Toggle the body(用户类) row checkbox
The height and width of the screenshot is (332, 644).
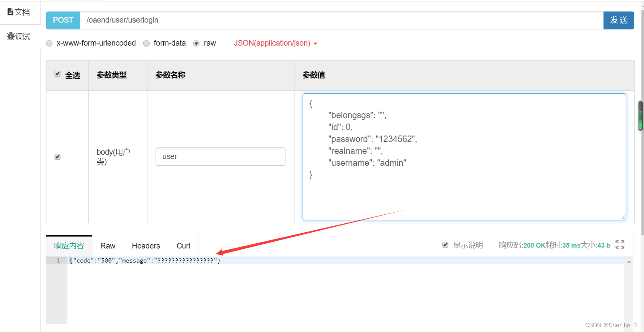(58, 157)
